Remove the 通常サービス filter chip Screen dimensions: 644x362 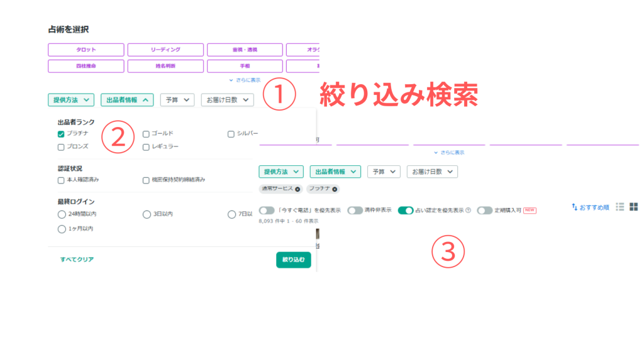pyautogui.click(x=297, y=189)
